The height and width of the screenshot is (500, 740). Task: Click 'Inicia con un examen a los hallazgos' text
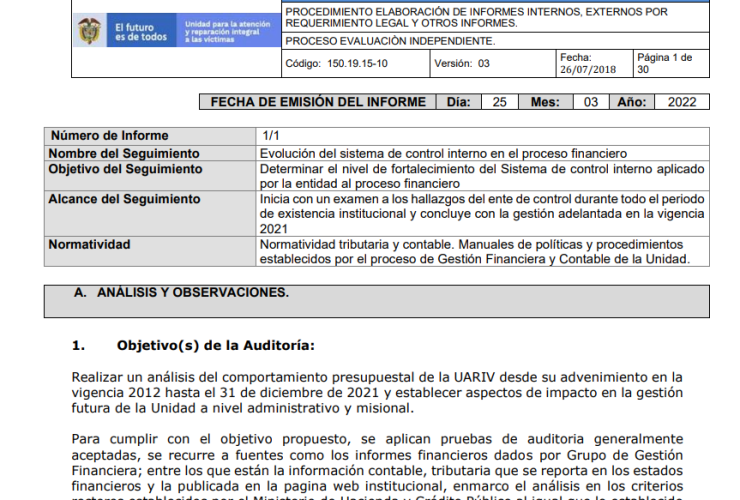(482, 214)
